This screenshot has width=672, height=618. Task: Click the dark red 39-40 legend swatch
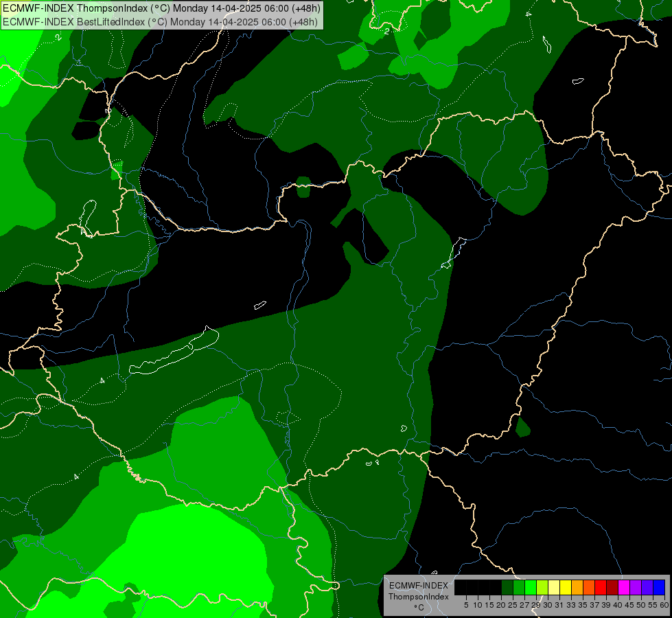tap(612, 587)
